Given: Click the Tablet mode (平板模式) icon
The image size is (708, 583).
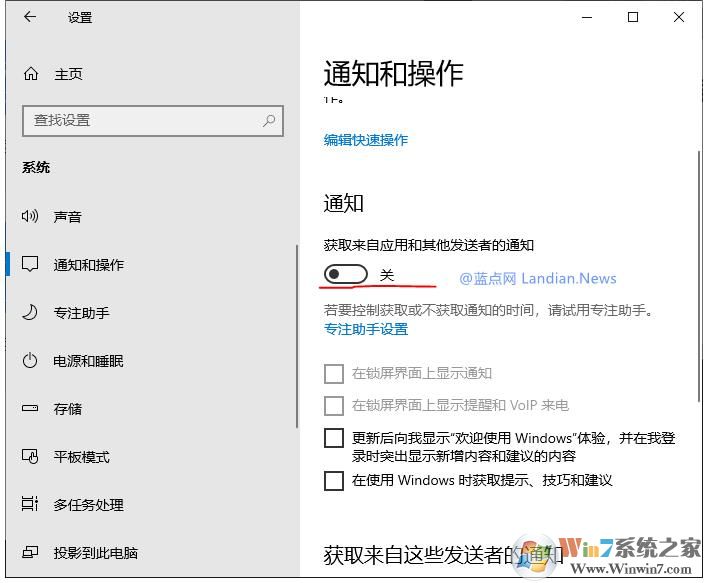Looking at the screenshot, I should tap(31, 457).
